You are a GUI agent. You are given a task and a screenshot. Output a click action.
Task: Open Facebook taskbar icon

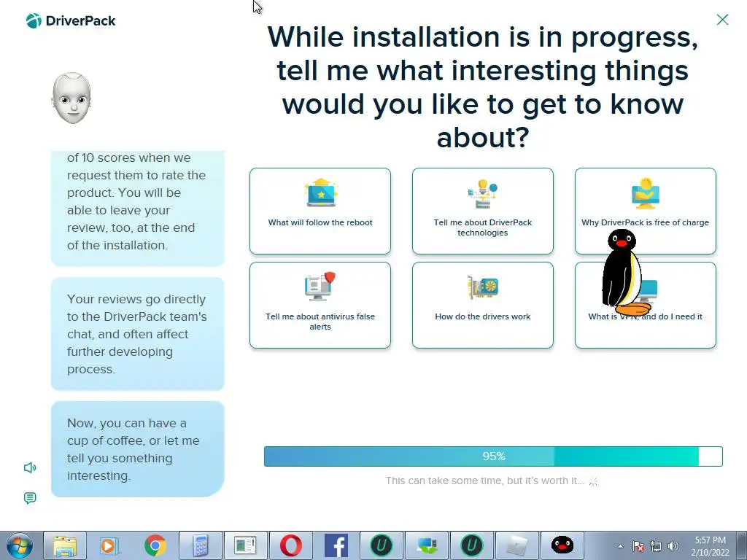coord(336,545)
